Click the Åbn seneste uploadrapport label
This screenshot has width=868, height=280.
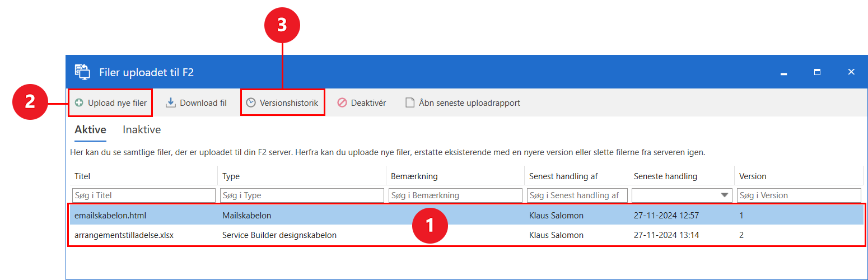[469, 103]
